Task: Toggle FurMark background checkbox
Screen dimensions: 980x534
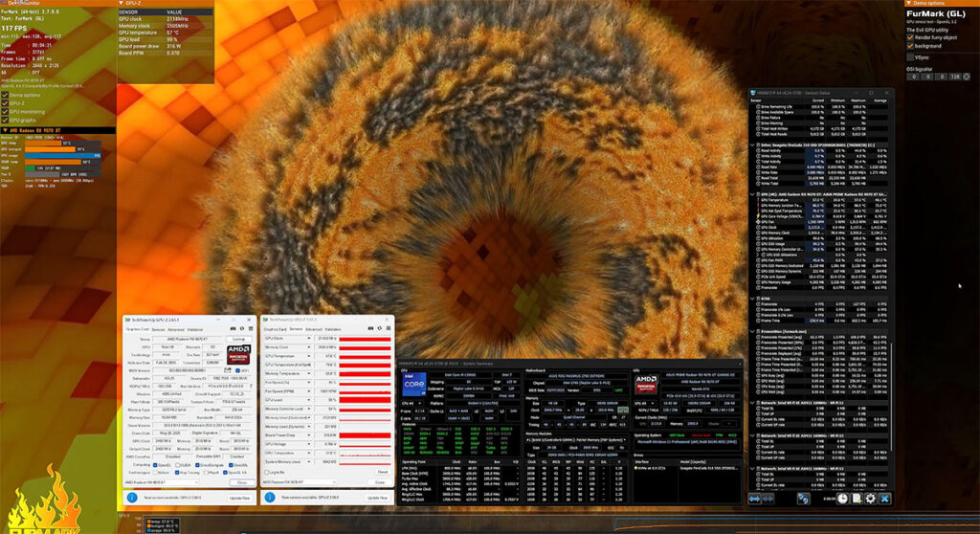Action: [x=910, y=46]
